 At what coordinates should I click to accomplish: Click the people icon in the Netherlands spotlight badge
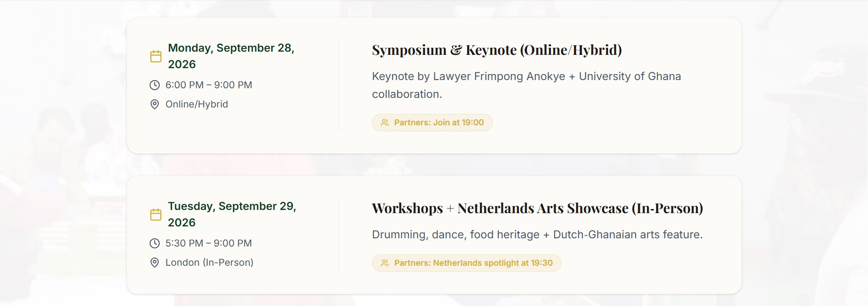click(x=385, y=263)
